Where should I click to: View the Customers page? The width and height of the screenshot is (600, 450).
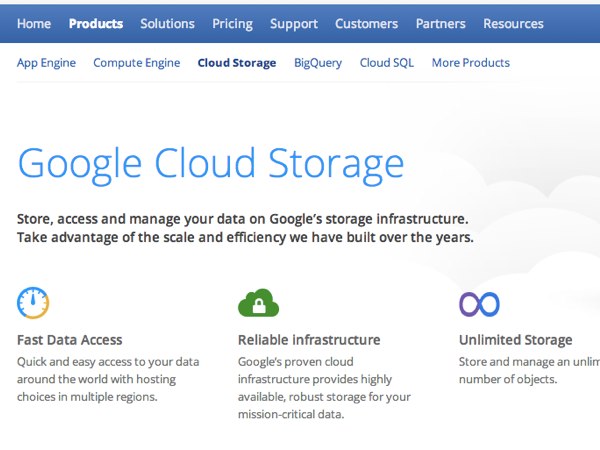coord(367,24)
